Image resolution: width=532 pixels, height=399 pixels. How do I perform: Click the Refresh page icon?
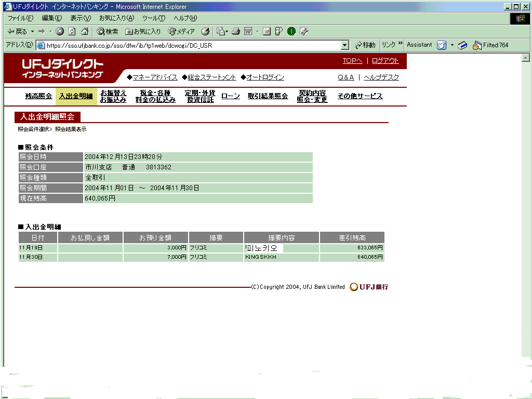tap(72, 32)
